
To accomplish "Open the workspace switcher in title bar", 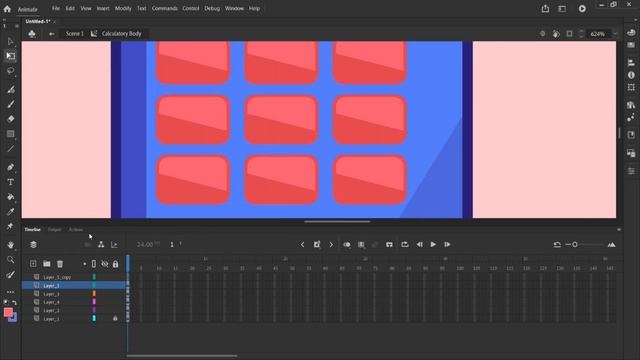I will pyautogui.click(x=562, y=9).
